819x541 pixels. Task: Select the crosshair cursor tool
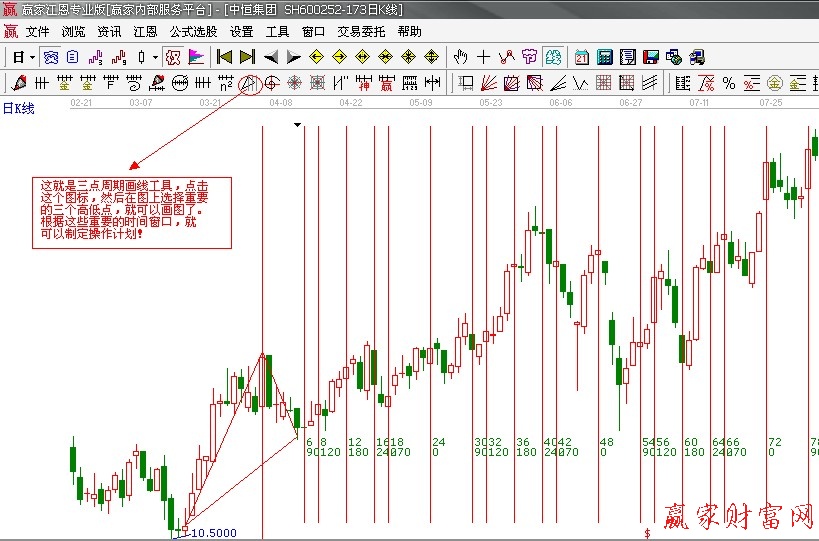(484, 57)
